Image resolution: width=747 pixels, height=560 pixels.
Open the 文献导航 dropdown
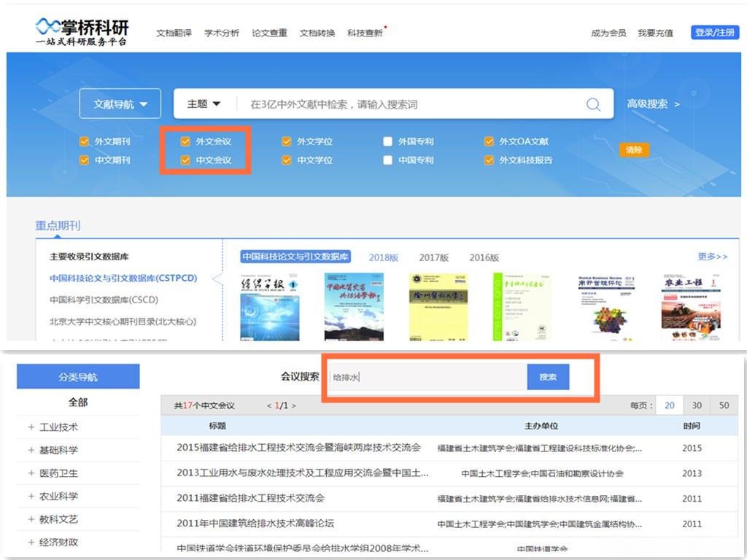[120, 104]
